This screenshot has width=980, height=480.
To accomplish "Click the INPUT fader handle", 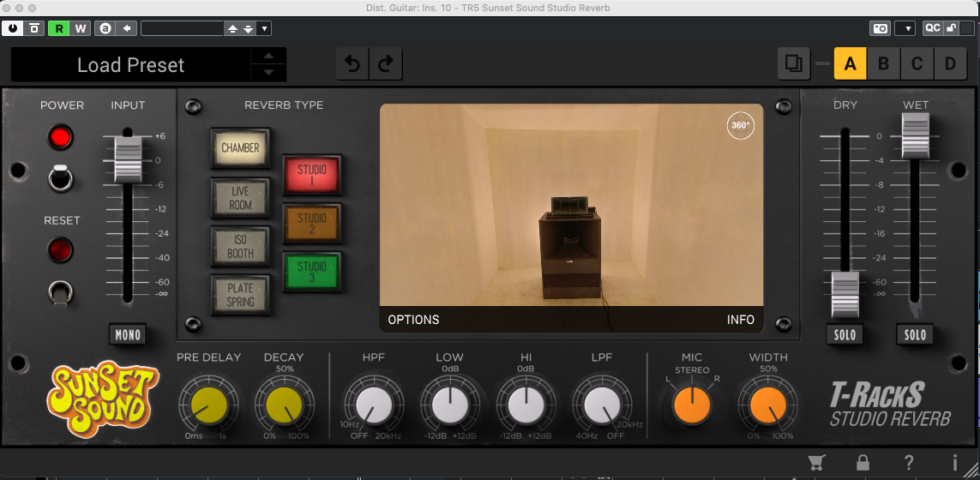I will tap(128, 160).
